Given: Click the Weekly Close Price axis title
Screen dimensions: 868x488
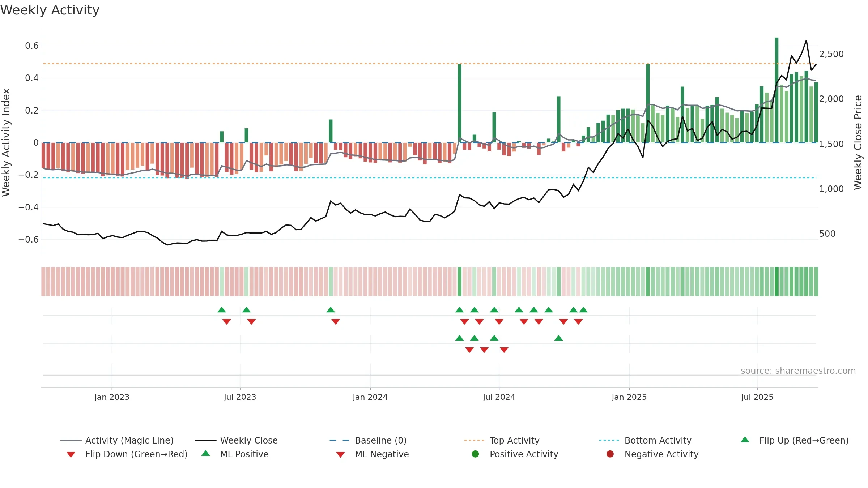Looking at the screenshot, I should point(858,142).
